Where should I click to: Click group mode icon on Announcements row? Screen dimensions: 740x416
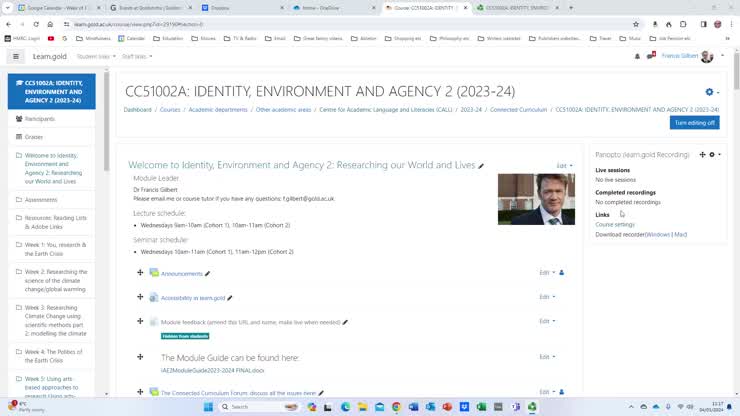click(562, 272)
